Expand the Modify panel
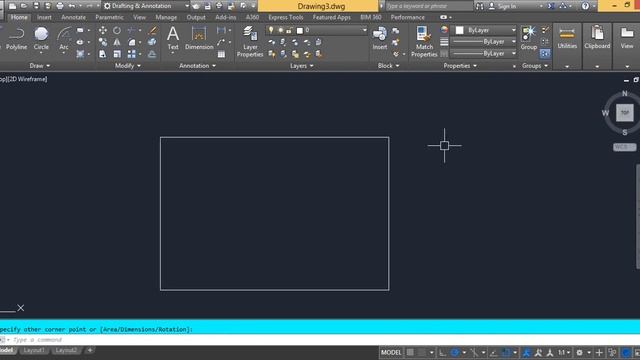Screen dimensions: 640x360 pyautogui.click(x=128, y=66)
